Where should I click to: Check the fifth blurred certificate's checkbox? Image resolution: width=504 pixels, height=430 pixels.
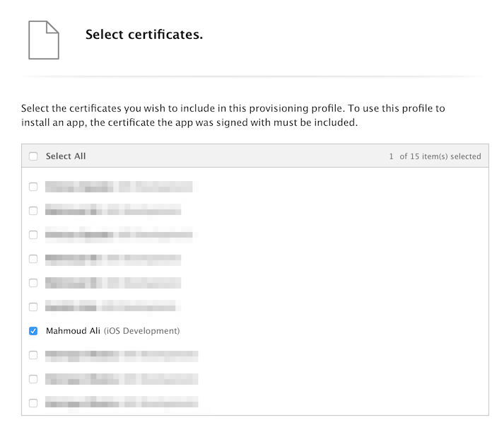[x=33, y=283]
